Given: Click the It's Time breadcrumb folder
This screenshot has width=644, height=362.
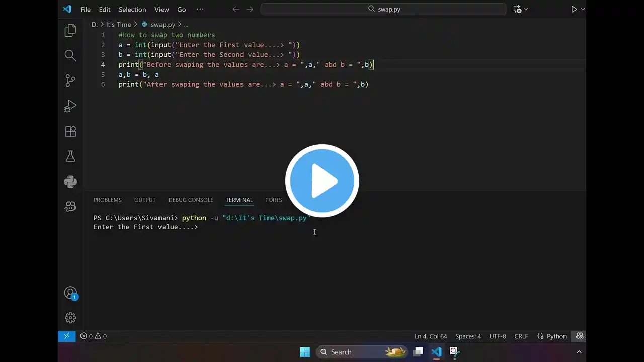Looking at the screenshot, I should (x=119, y=24).
